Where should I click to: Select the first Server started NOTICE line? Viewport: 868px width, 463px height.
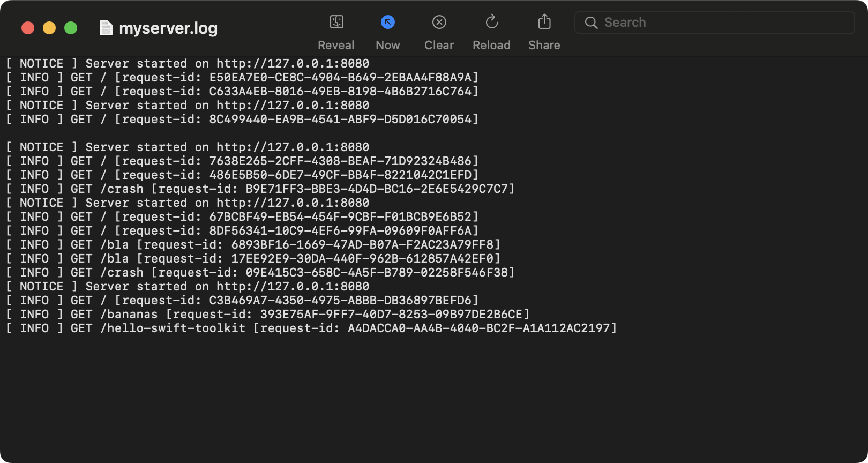point(188,64)
